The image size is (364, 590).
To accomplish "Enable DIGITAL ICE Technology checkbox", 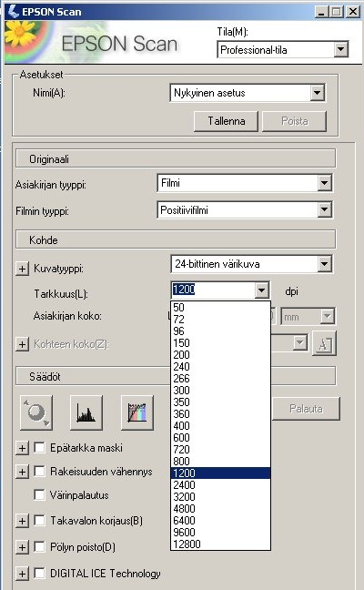I will pyautogui.click(x=39, y=573).
